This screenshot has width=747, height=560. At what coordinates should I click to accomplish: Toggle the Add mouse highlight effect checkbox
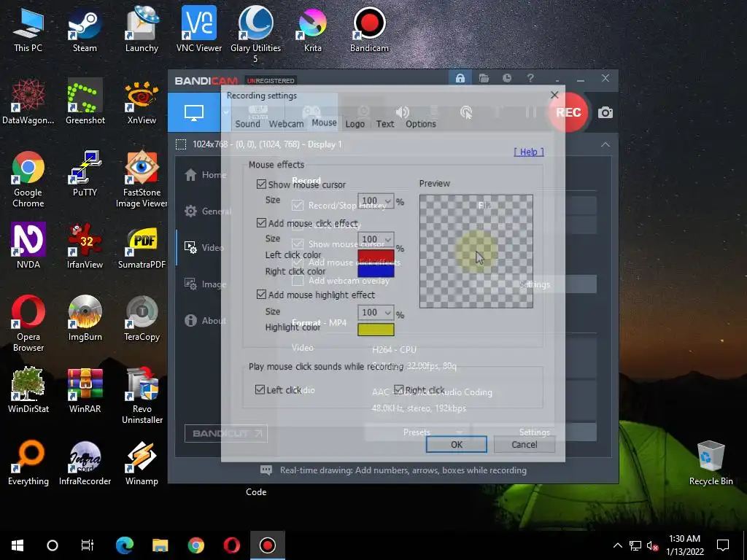(262, 295)
